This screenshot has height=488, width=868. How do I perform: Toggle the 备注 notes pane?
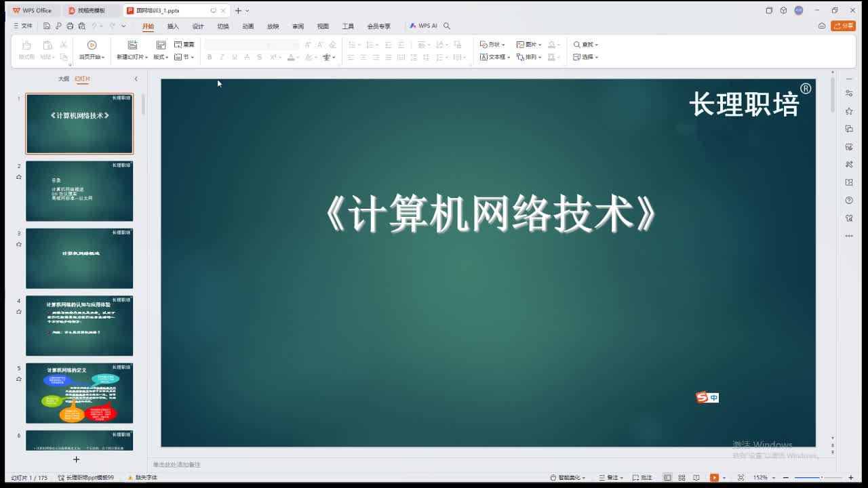point(610,477)
